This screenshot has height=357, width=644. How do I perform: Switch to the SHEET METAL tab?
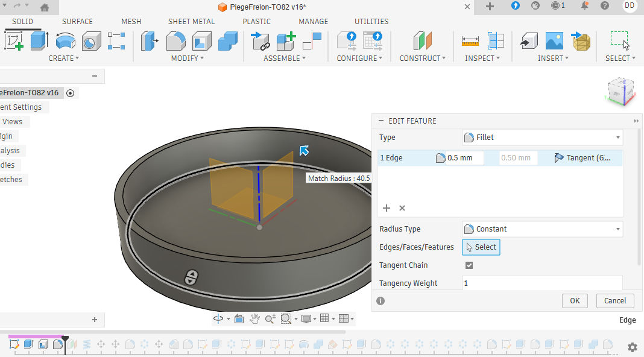point(191,22)
